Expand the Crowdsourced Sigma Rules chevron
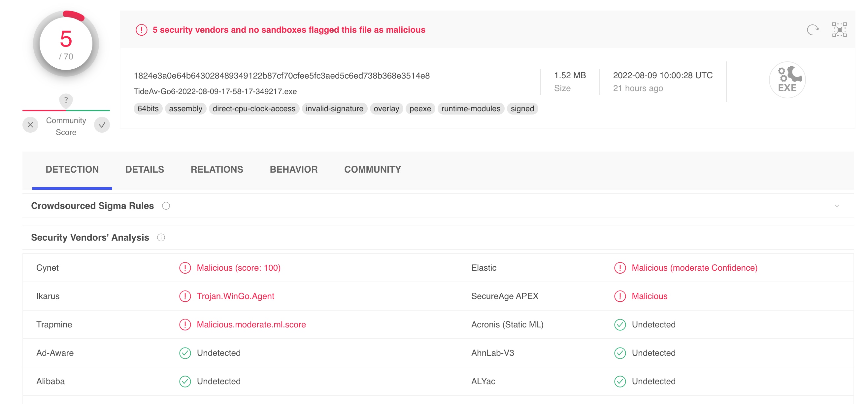 pyautogui.click(x=837, y=206)
